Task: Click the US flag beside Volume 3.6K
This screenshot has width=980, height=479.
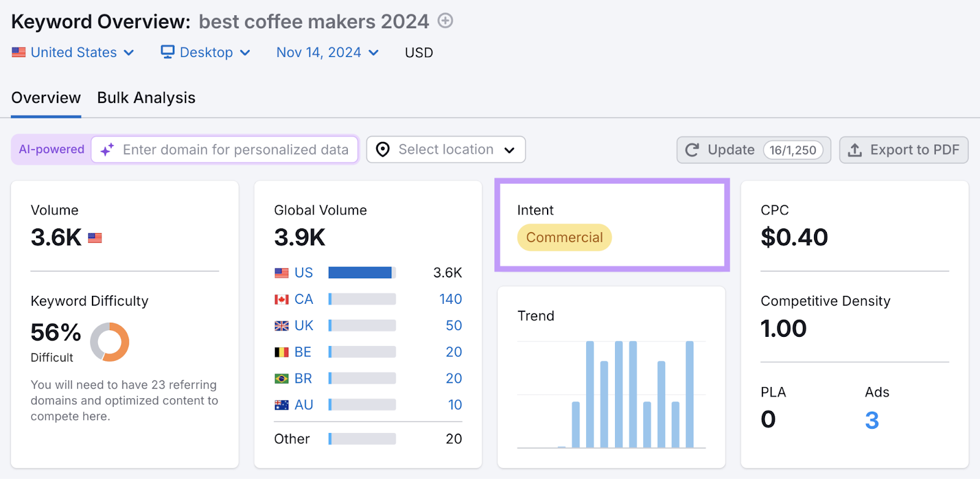Action: point(95,238)
